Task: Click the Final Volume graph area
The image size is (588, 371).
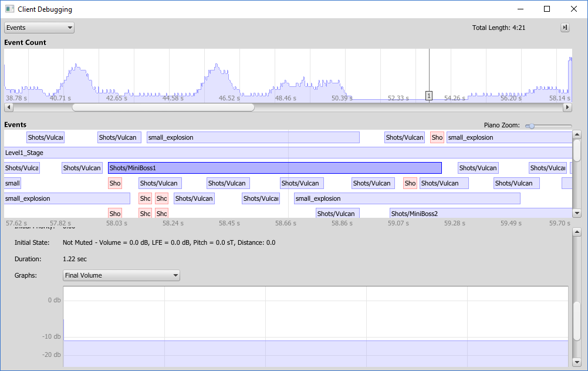Action: (x=316, y=326)
